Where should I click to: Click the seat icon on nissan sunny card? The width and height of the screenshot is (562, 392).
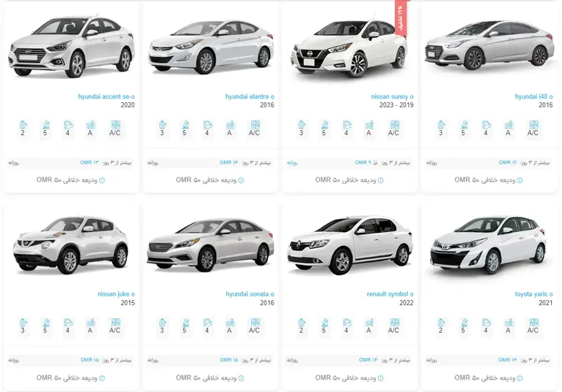coord(324,125)
